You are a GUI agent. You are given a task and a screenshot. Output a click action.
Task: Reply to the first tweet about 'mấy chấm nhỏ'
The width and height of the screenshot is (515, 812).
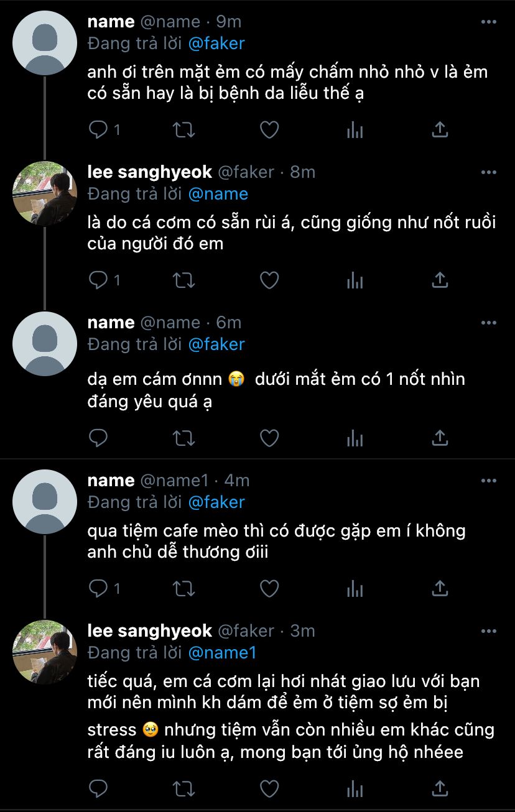[99, 129]
